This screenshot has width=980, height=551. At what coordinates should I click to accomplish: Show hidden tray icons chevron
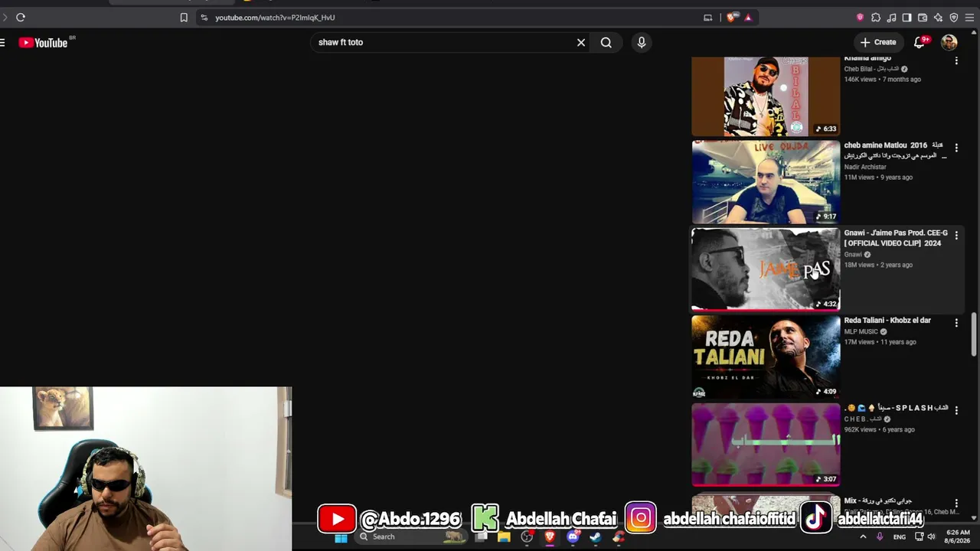click(x=863, y=537)
